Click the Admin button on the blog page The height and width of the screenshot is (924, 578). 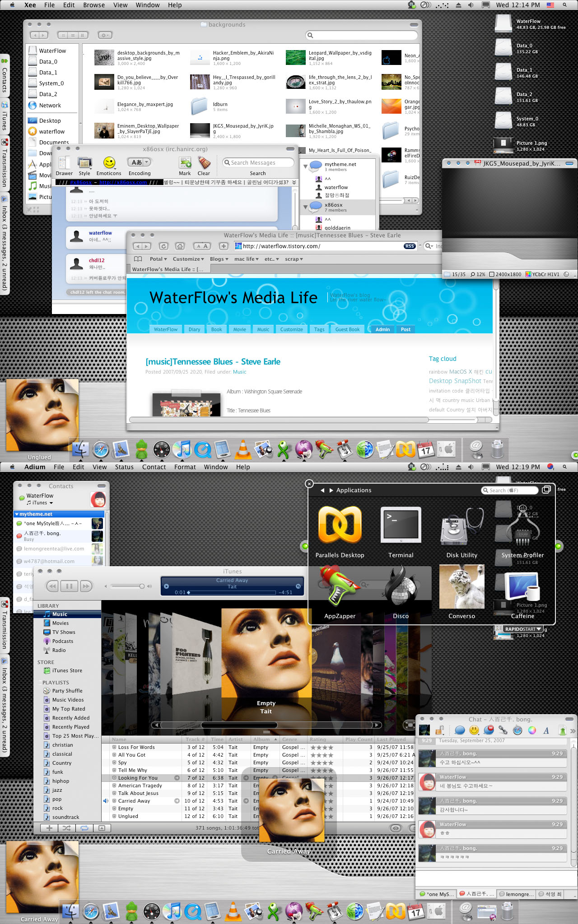pyautogui.click(x=382, y=329)
